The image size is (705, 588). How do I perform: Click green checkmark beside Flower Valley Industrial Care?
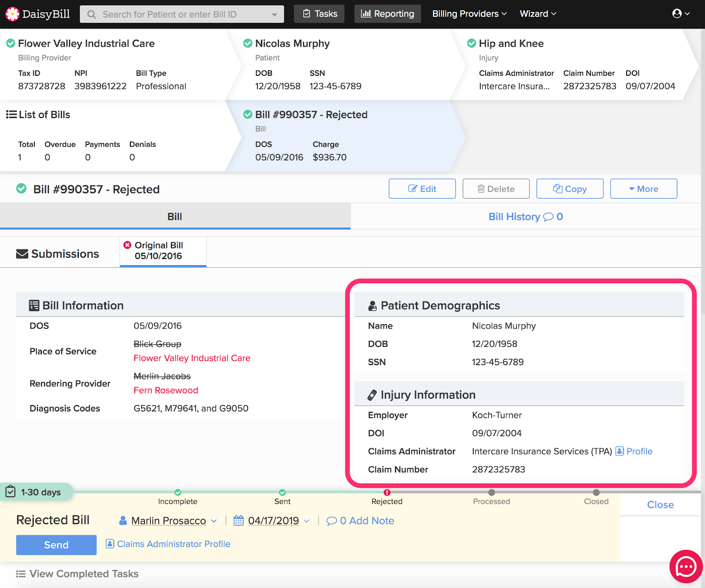coord(11,43)
